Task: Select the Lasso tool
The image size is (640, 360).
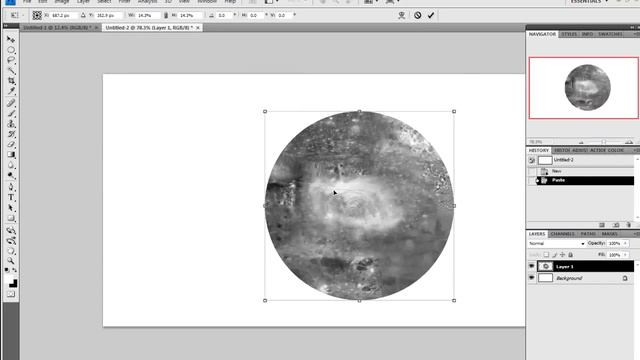Action: pos(11,60)
